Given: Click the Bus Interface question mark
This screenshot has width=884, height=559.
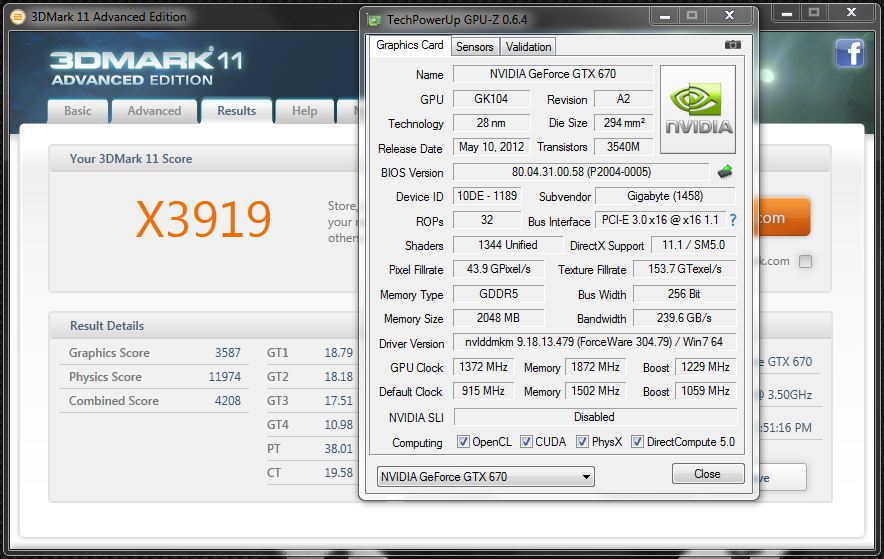Looking at the screenshot, I should pos(733,220).
